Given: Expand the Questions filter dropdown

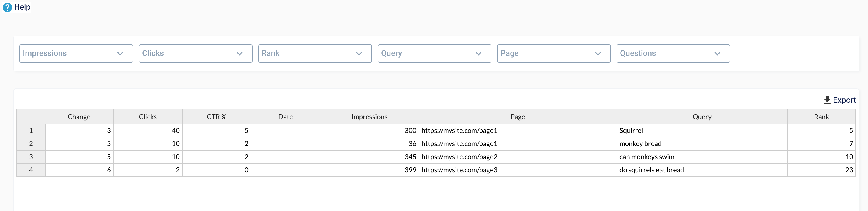Looking at the screenshot, I should (673, 53).
